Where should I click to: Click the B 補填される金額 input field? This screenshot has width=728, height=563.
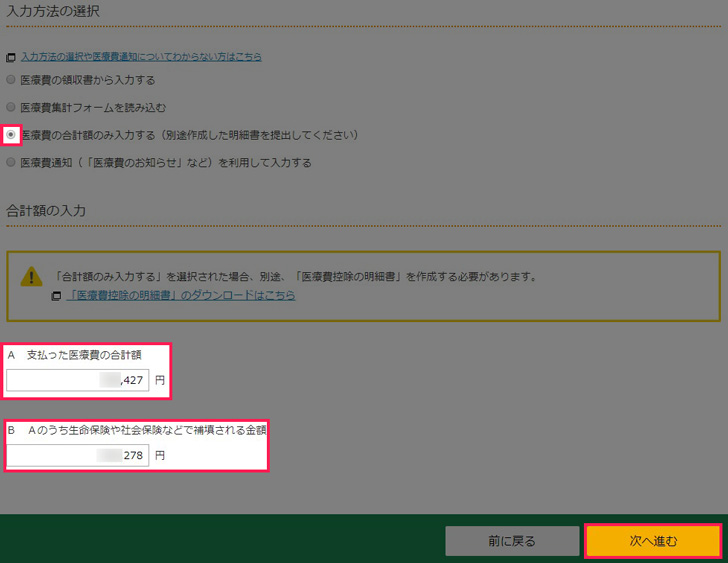pyautogui.click(x=78, y=455)
